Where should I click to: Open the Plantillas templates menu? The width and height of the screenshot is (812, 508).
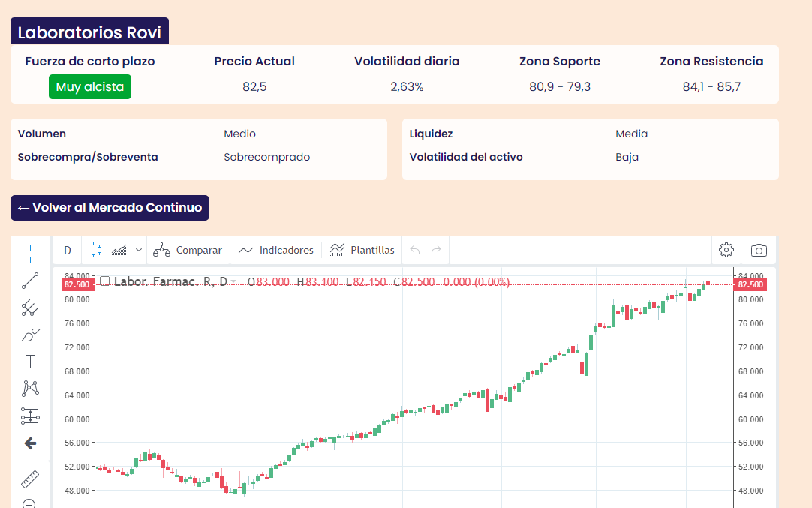point(362,250)
